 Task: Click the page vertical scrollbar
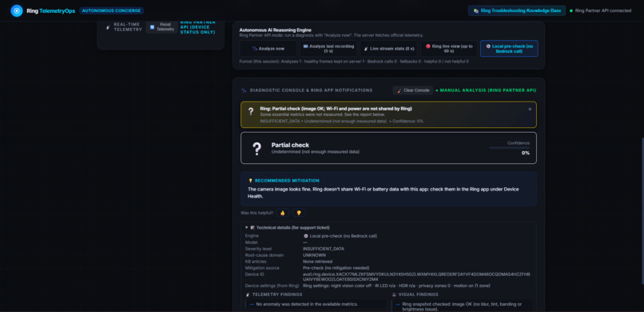click(x=642, y=211)
